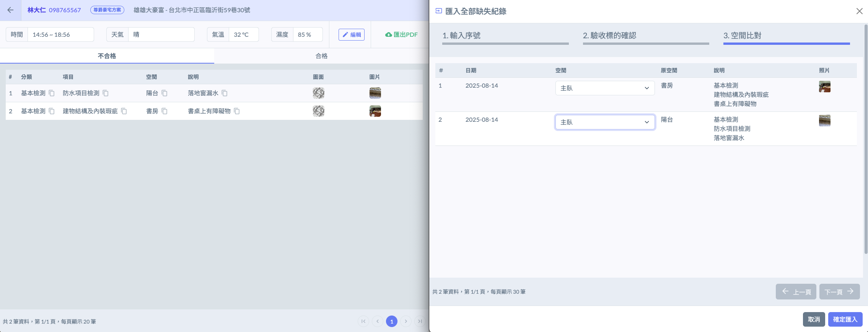Viewport: 868px width, 332px height.
Task: Open the 空間 dropdown for record 1
Action: coord(604,88)
